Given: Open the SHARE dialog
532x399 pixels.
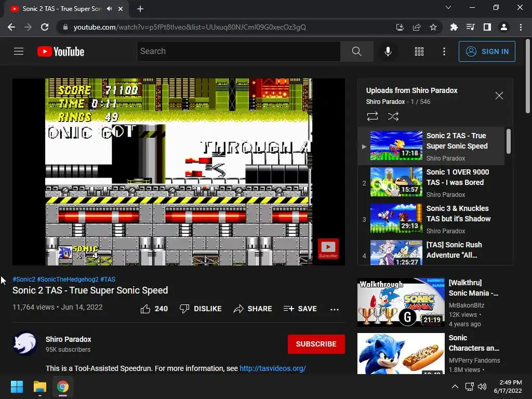Looking at the screenshot, I should [x=253, y=309].
